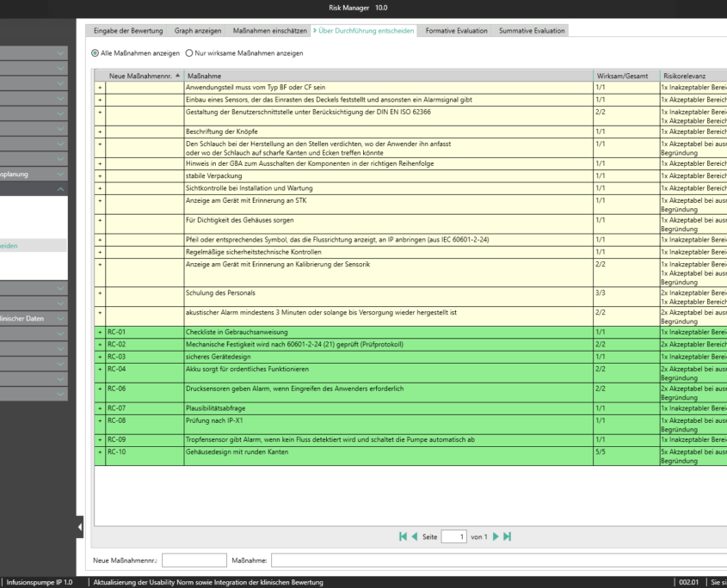This screenshot has width=727, height=588.
Task: Select 'Nur wirksame Maßnahmen anzeigen' option
Action: click(x=188, y=53)
